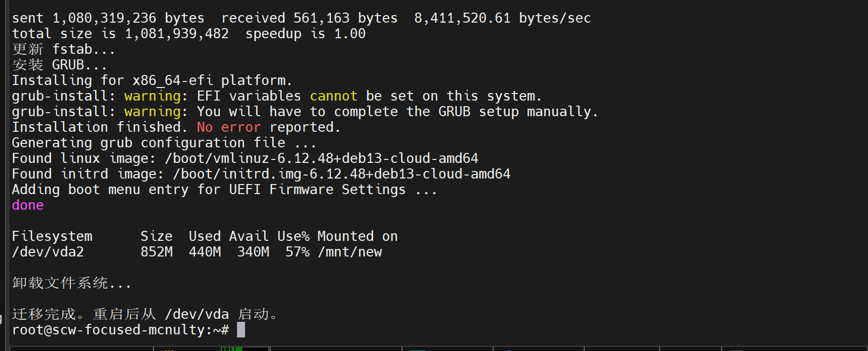Screen dimensions: 868x351
Task: Click the /mnt/new mount point
Action: [x=350, y=252]
